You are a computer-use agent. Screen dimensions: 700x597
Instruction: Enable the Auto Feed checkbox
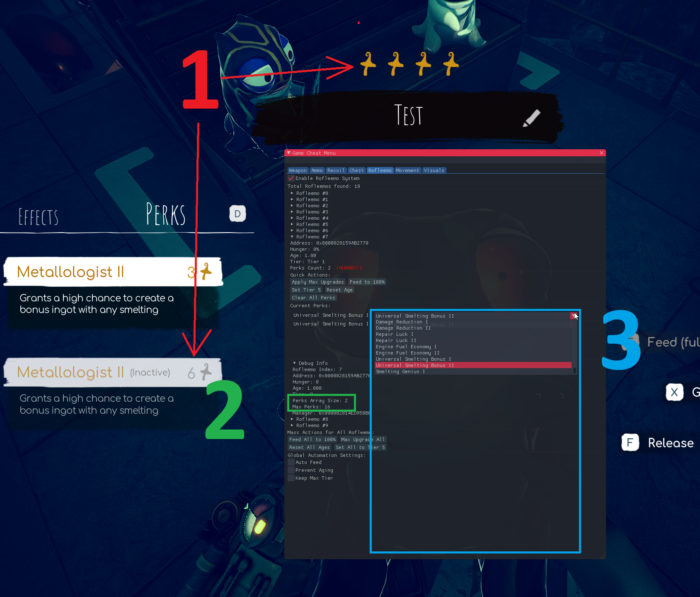pyautogui.click(x=291, y=462)
